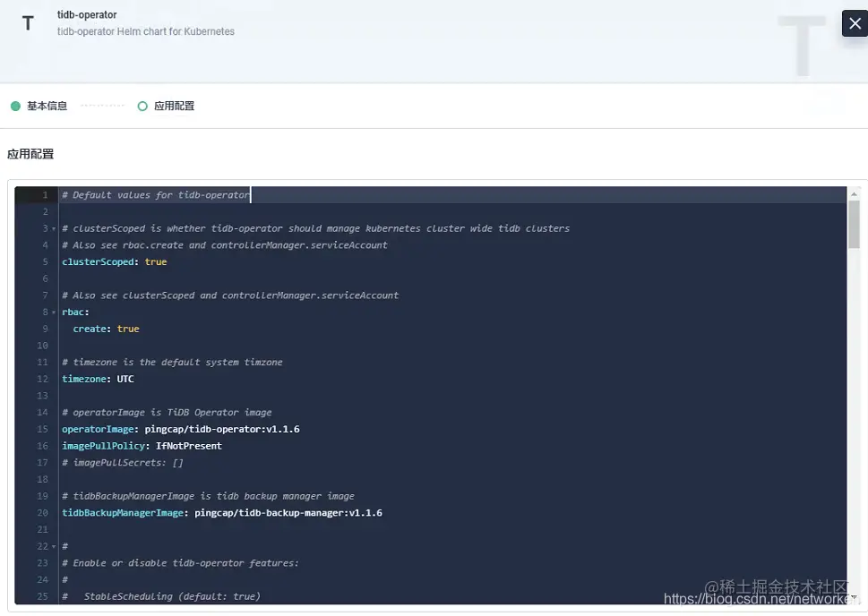
Task: Click the scrollbar up arrow in editor
Action: tap(854, 193)
